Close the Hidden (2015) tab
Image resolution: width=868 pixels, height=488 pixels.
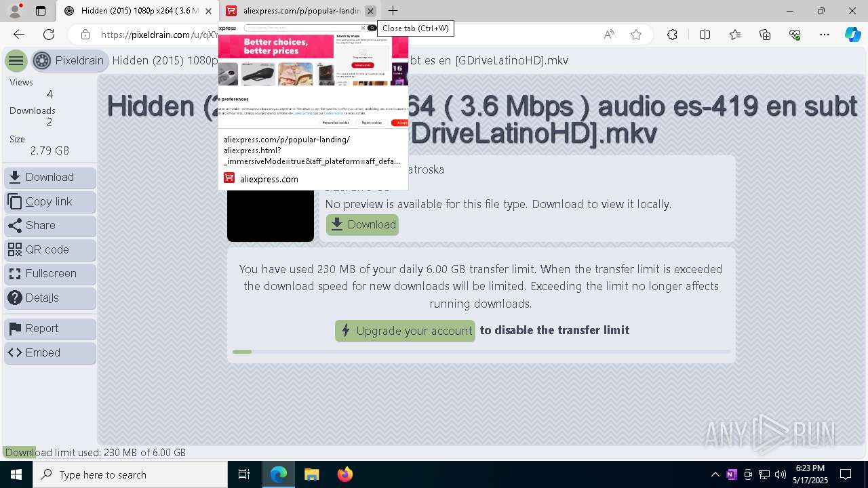tap(209, 11)
